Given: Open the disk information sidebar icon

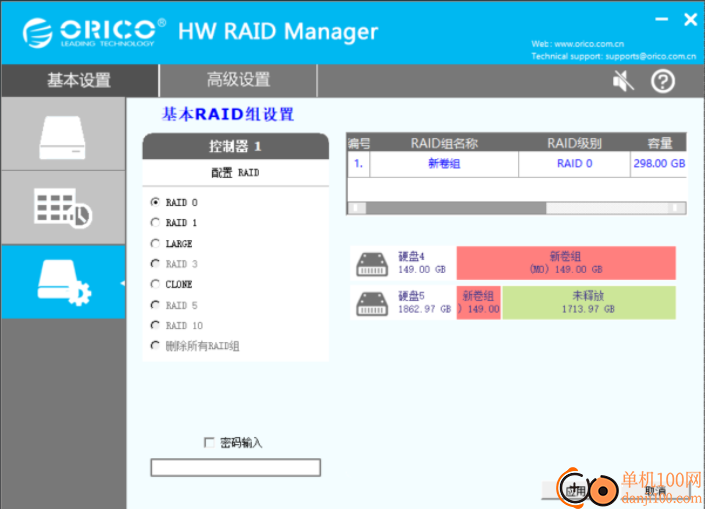Looking at the screenshot, I should point(62,136).
